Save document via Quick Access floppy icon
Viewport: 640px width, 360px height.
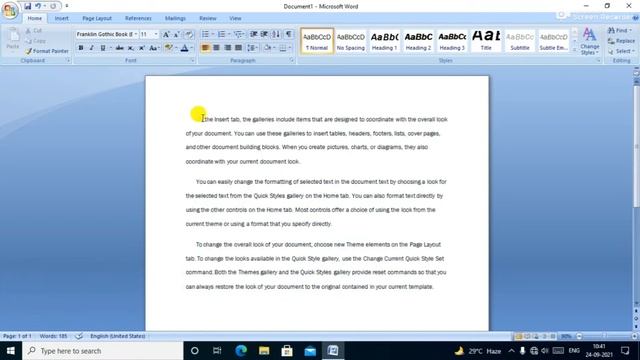(x=27, y=6)
